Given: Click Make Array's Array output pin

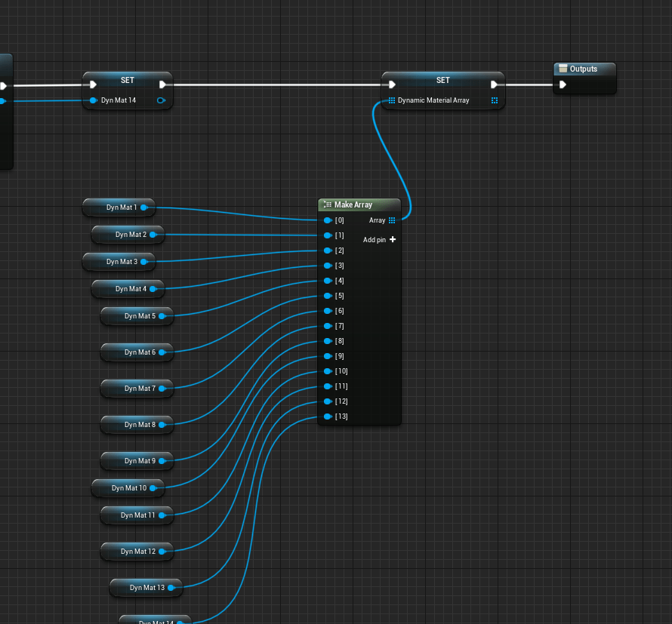Looking at the screenshot, I should point(392,220).
